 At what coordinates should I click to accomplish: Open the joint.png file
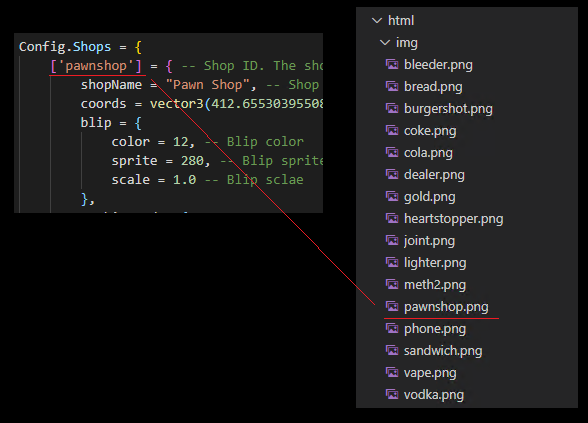click(429, 241)
